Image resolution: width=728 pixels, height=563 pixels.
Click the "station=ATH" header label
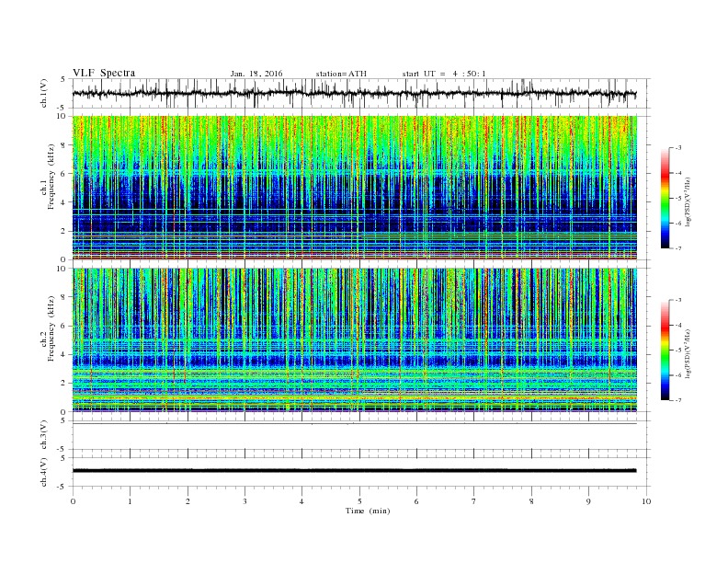[341, 74]
